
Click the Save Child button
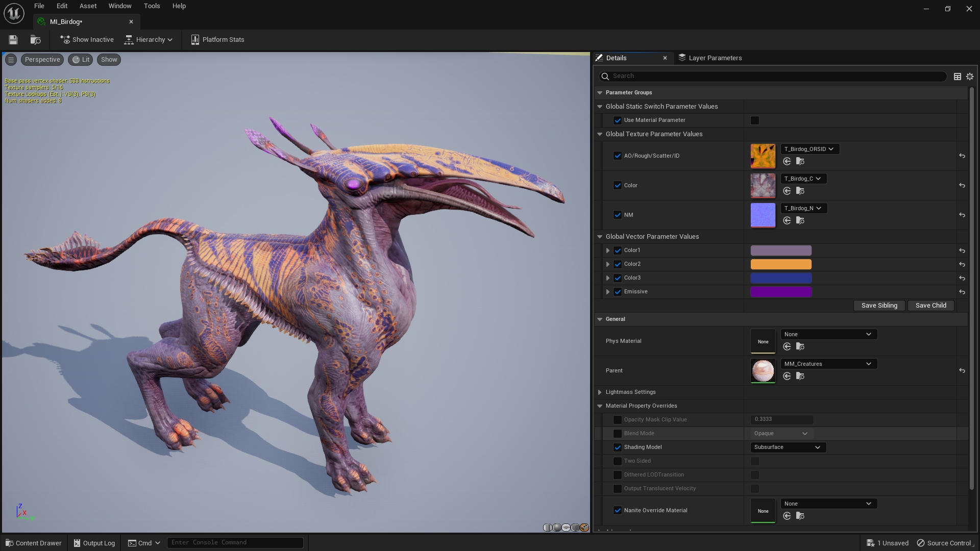[930, 305]
